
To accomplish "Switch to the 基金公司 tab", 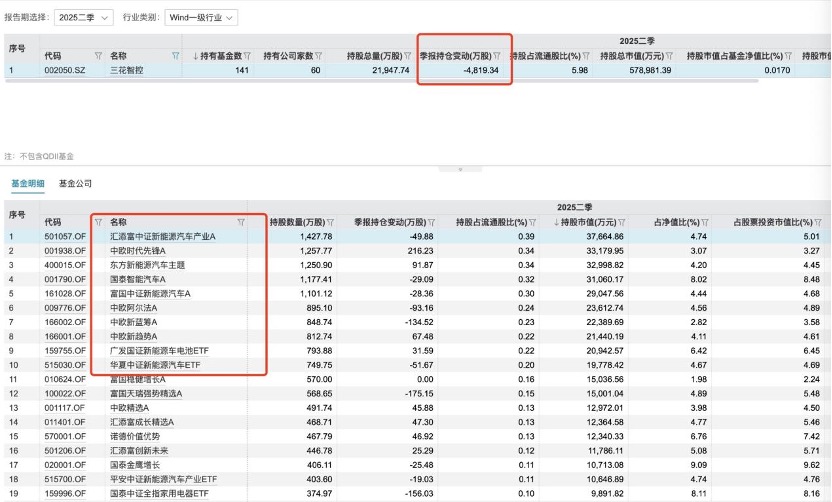I will 76,184.
